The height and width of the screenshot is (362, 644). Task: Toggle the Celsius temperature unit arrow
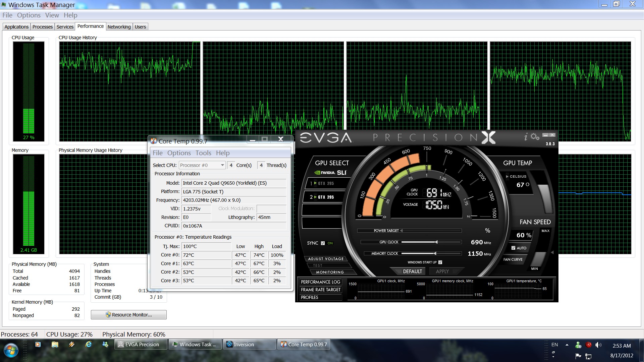point(507,176)
